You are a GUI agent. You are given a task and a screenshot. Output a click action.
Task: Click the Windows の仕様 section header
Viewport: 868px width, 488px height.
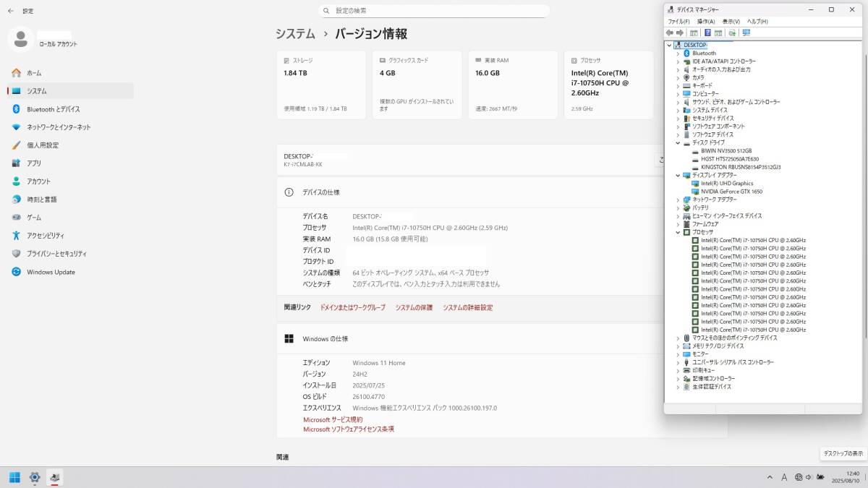tap(502, 338)
